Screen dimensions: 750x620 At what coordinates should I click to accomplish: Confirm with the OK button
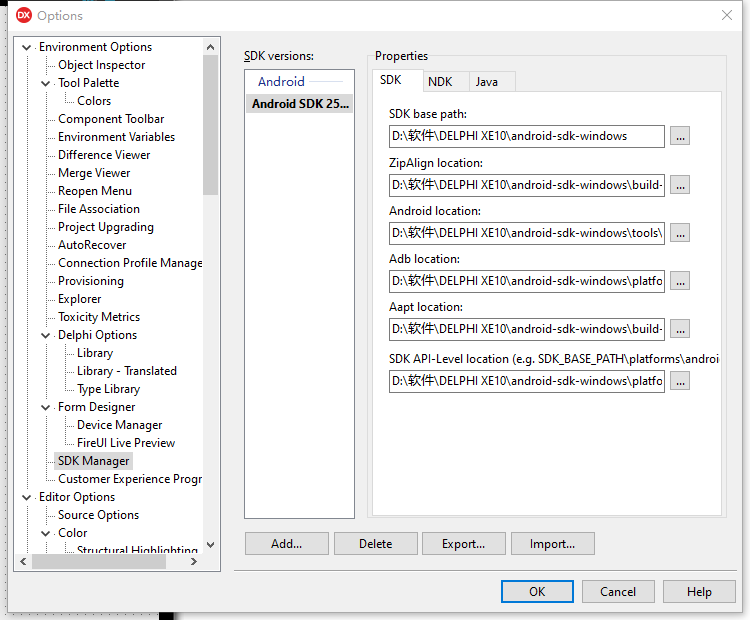tap(537, 592)
